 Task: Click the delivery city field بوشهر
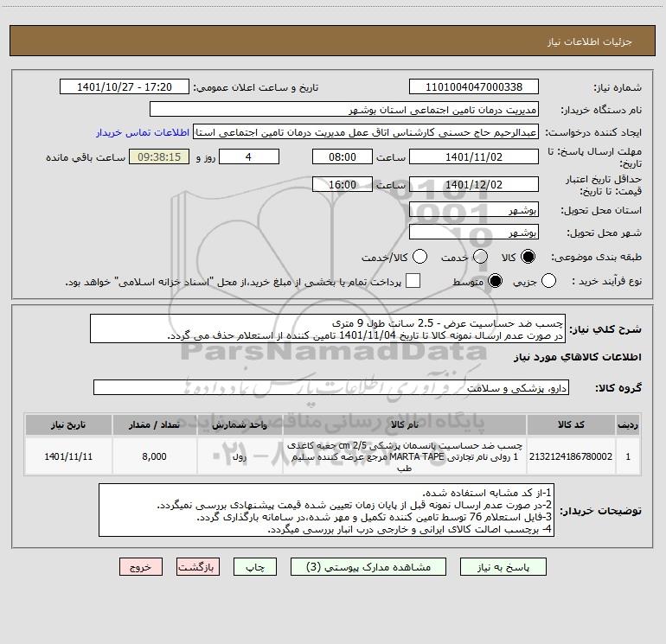474,233
